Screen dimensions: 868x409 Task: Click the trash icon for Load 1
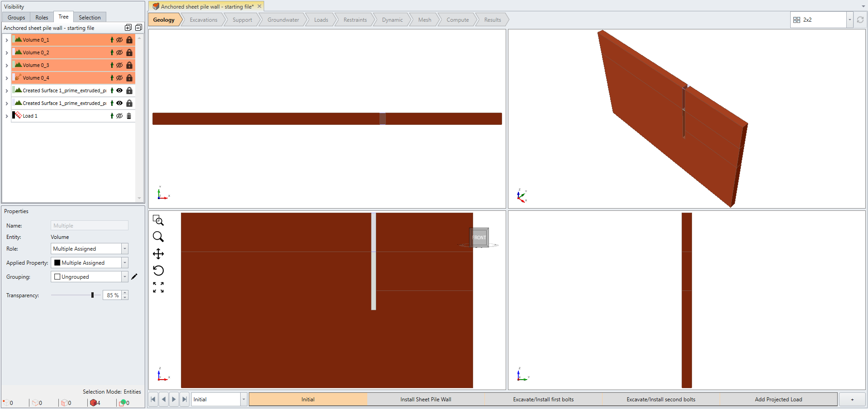coord(129,116)
